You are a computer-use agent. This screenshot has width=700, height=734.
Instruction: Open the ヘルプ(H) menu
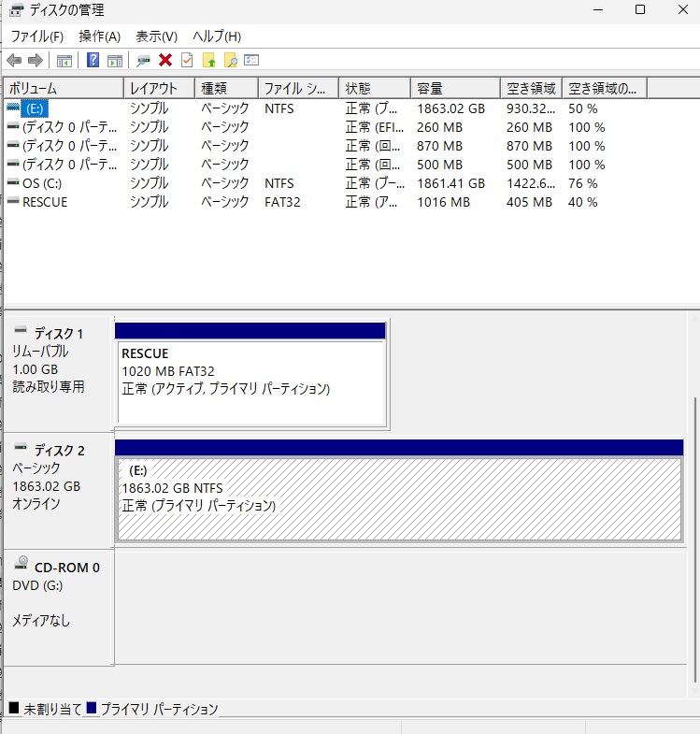[217, 36]
